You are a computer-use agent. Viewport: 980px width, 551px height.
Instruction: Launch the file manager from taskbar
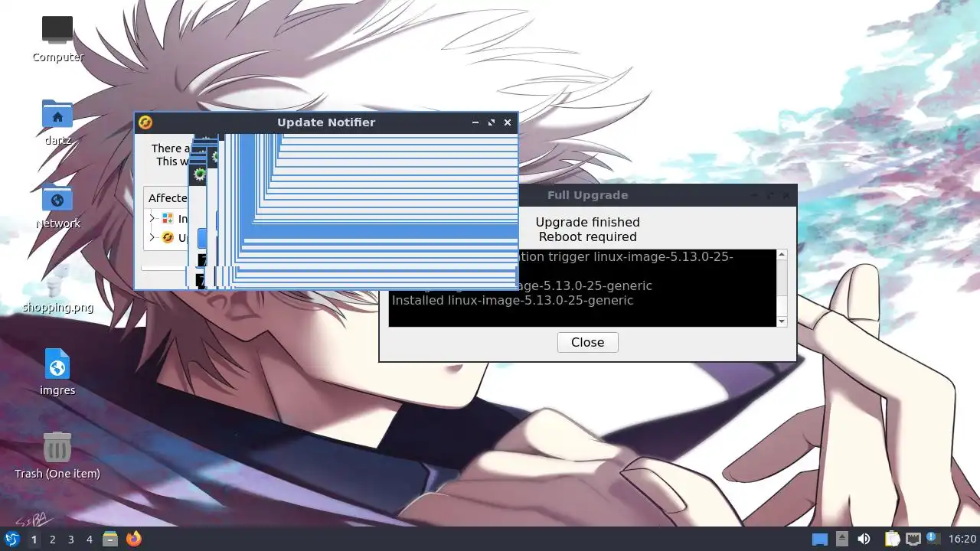point(110,540)
